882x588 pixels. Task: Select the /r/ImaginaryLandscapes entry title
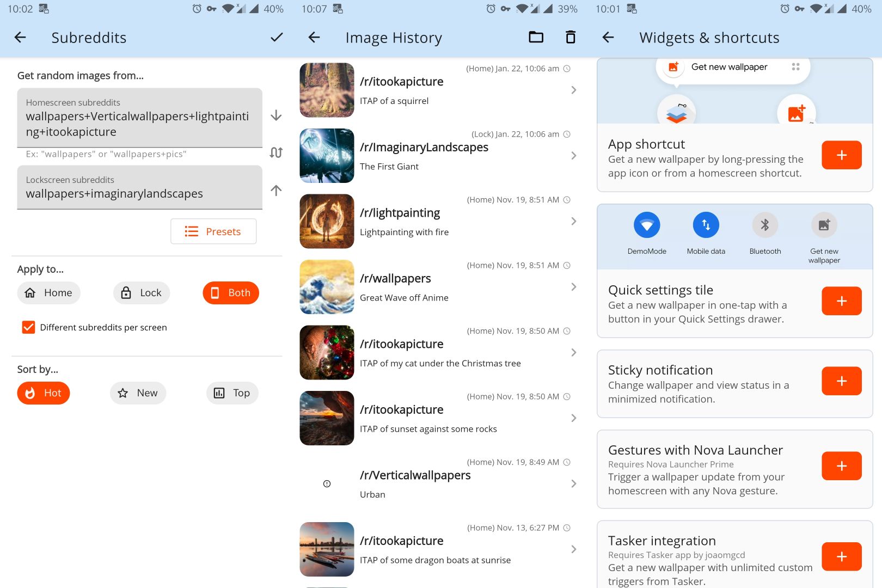tap(424, 148)
